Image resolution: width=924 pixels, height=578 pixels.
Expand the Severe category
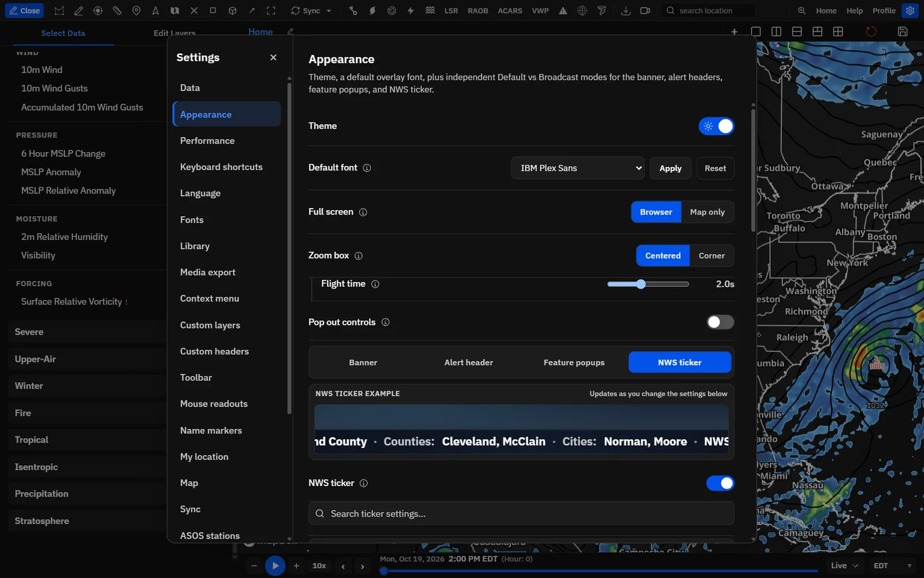tap(87, 332)
